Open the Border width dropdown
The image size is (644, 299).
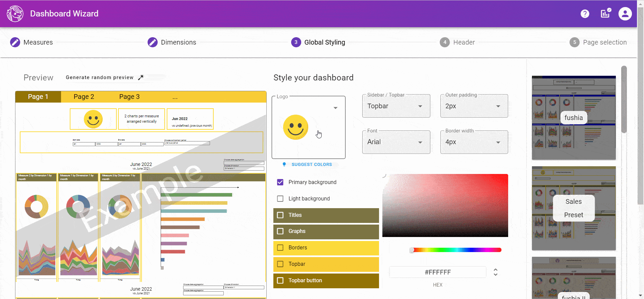[474, 142]
